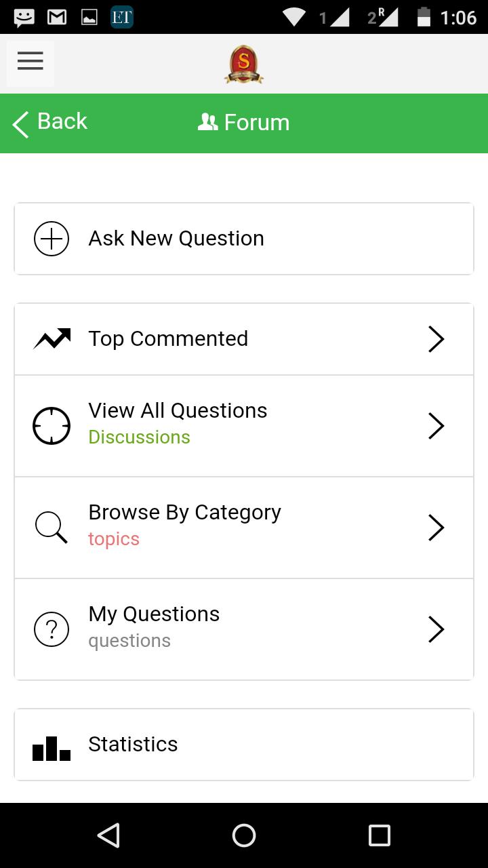
Task: Tap the green Discussions subtitle
Action: tap(139, 437)
